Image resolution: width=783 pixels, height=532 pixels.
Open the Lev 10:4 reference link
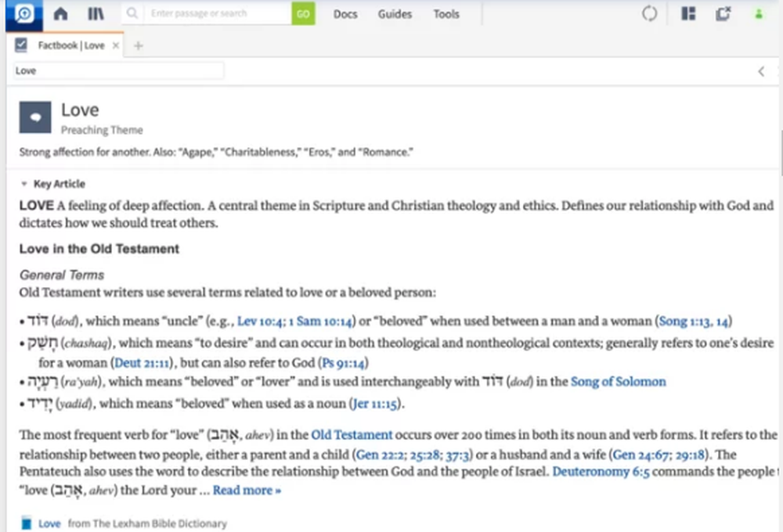(x=260, y=322)
